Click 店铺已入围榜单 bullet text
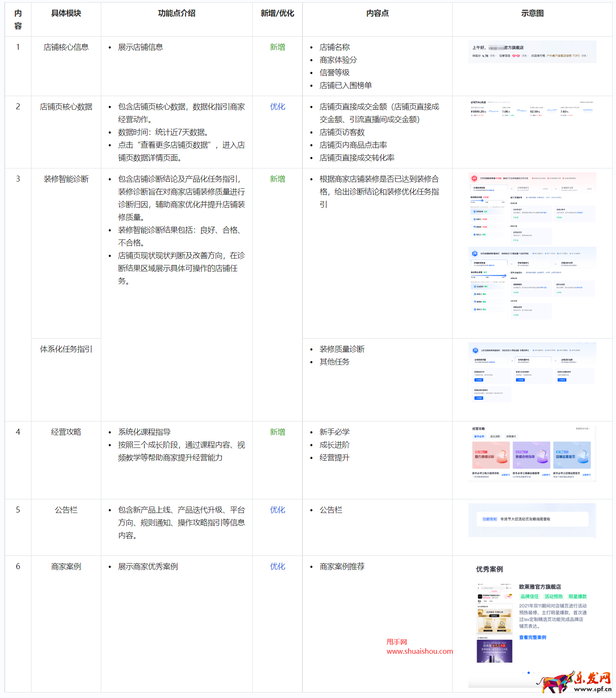The width and height of the screenshot is (616, 698). [345, 85]
